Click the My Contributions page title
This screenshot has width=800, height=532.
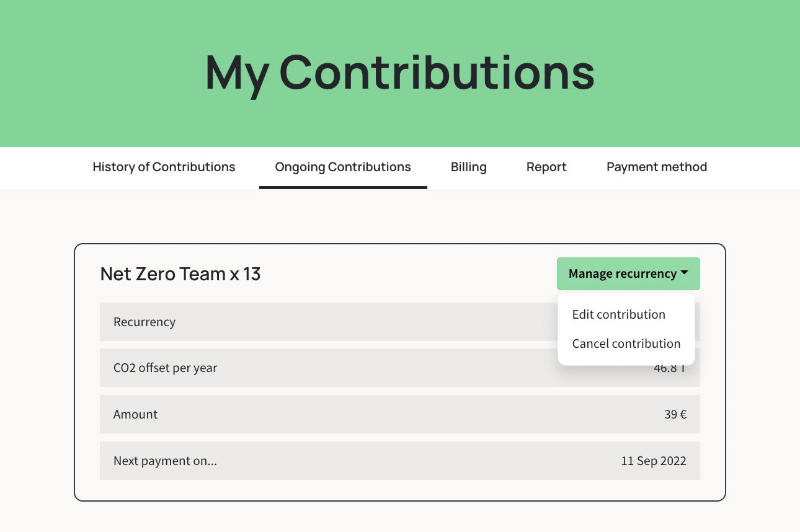click(400, 73)
